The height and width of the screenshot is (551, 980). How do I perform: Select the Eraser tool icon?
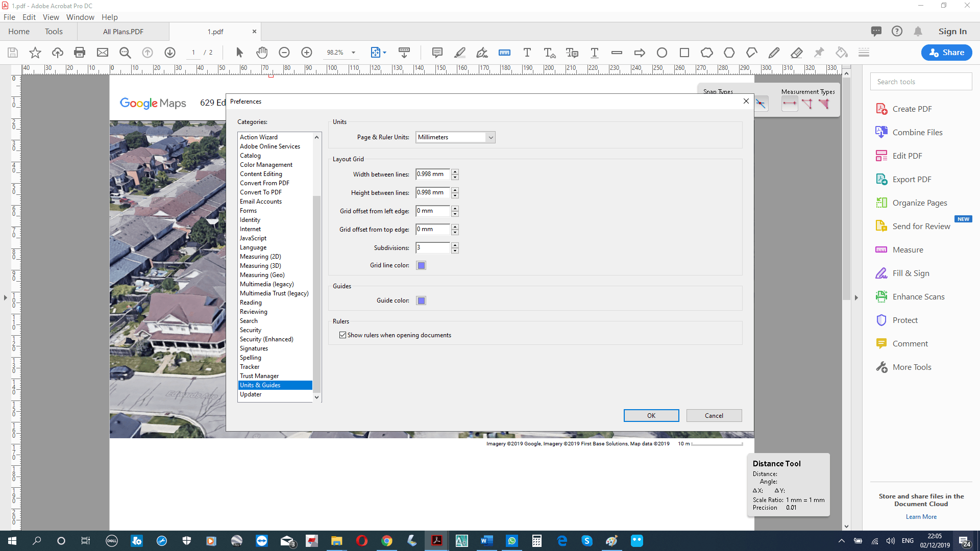pyautogui.click(x=796, y=53)
